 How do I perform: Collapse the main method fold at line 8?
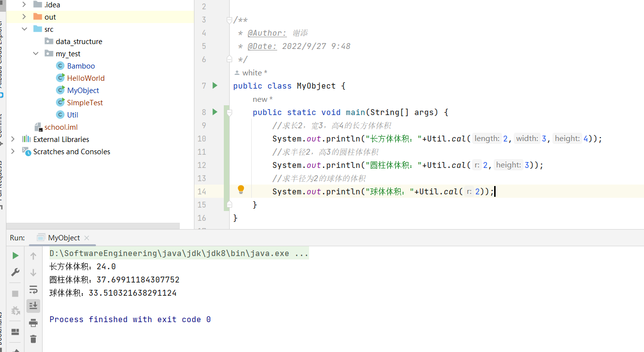229,113
